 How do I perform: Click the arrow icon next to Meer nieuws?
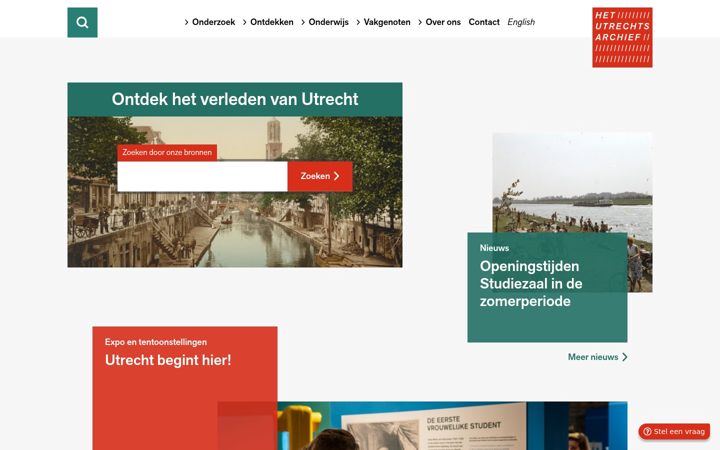[624, 357]
